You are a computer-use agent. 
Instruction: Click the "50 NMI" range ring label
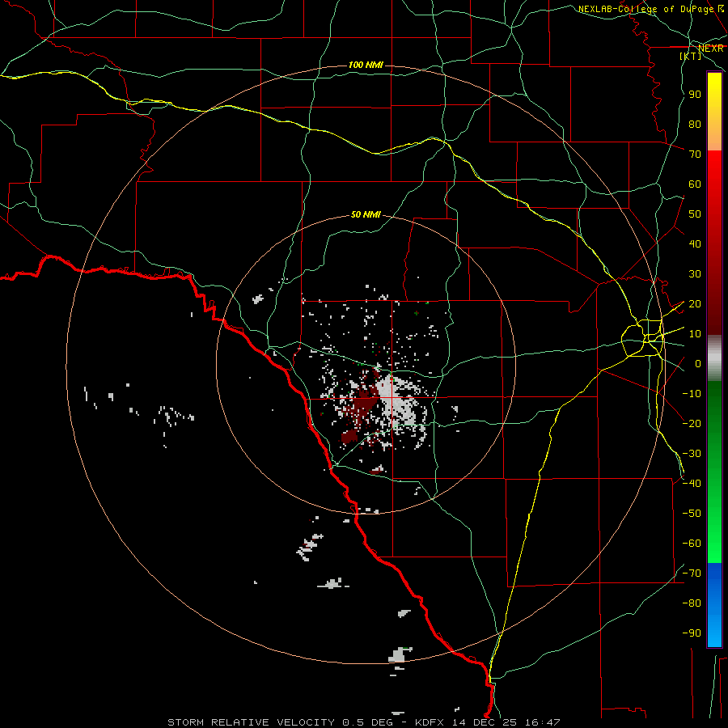click(366, 214)
